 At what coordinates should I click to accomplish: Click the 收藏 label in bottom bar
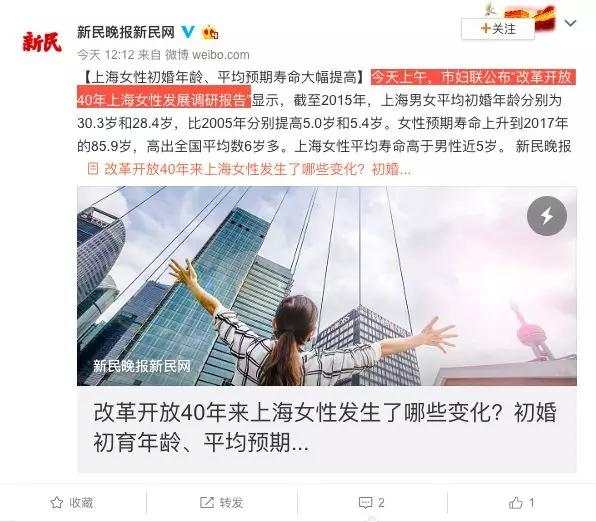tap(81, 503)
